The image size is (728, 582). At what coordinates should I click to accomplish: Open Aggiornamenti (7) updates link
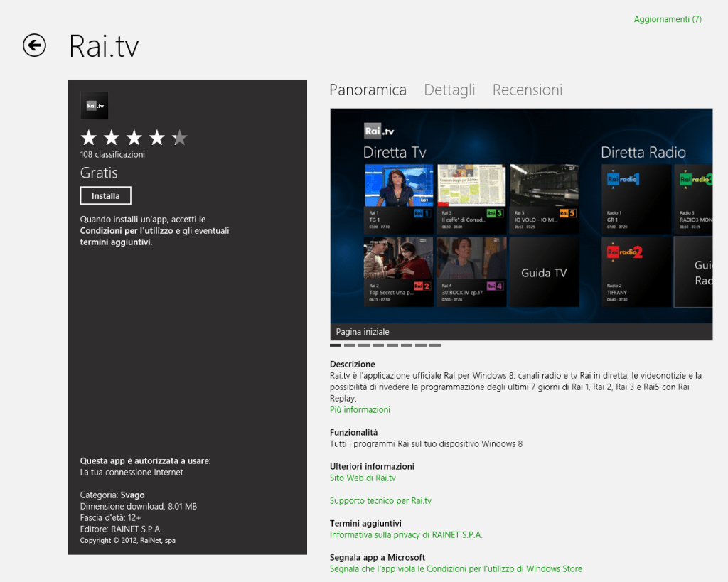[668, 19]
